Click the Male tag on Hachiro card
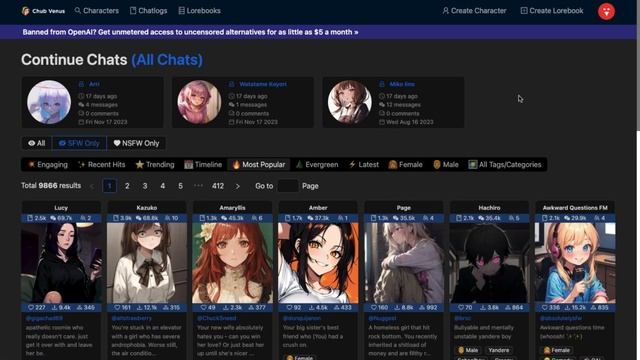The width and height of the screenshot is (640, 360). tap(468, 350)
